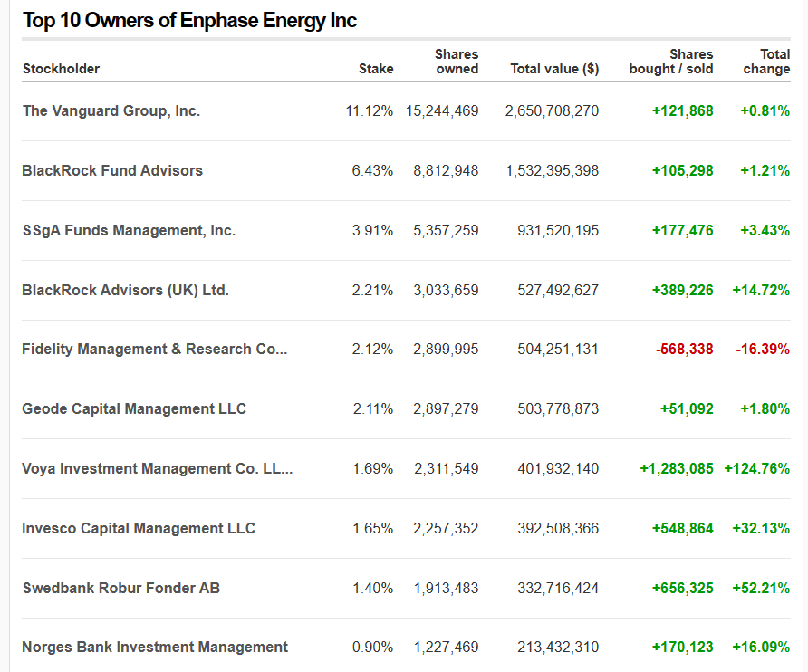This screenshot has width=808, height=672.
Task: Select Fidelity shares sold -568,338
Action: click(684, 349)
